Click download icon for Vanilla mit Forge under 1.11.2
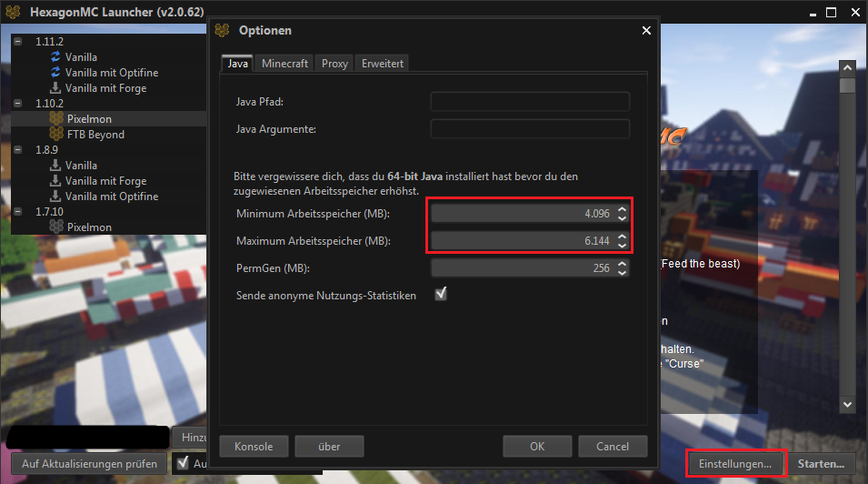Screen dimensions: 868x484 point(56,88)
